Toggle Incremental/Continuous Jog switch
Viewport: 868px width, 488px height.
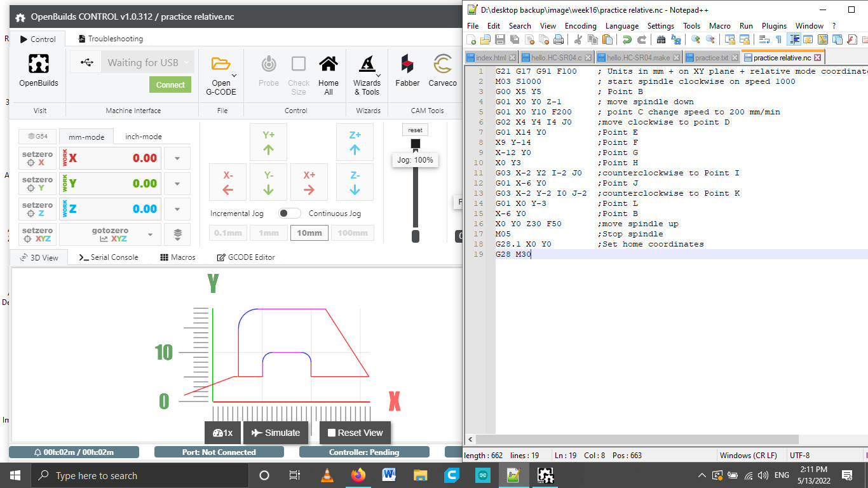pos(290,213)
